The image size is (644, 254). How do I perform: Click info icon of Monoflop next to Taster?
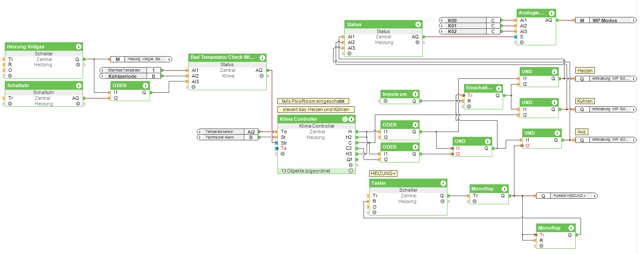point(504,189)
